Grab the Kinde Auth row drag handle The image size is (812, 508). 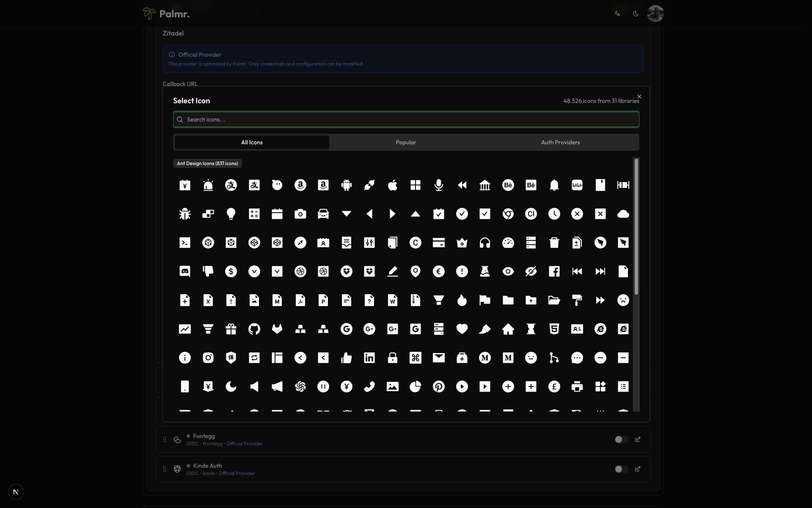(x=165, y=469)
